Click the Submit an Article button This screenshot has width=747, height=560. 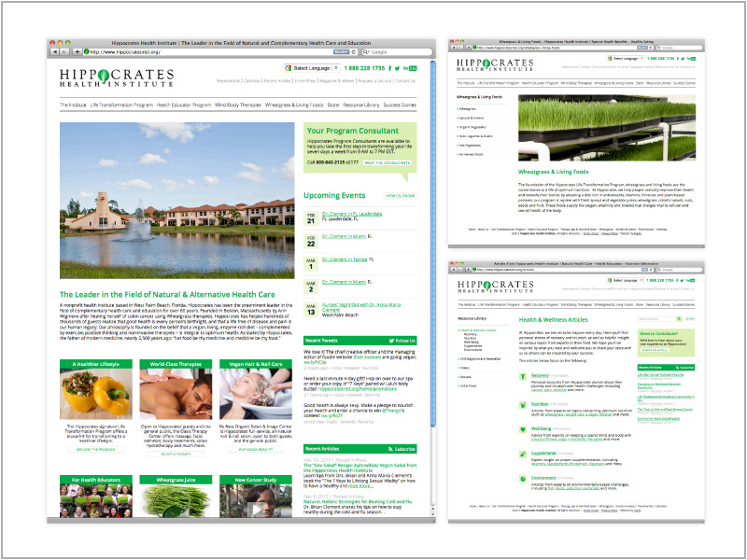pyautogui.click(x=655, y=350)
